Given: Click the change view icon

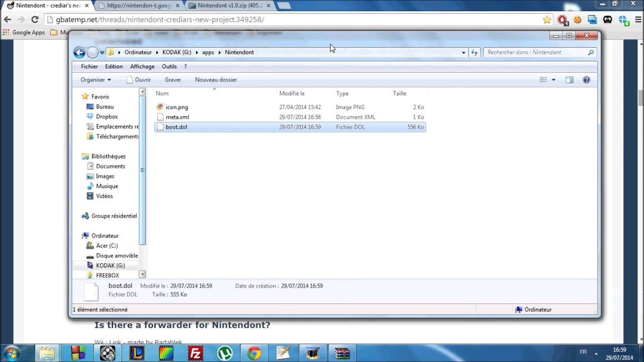Looking at the screenshot, I should click(543, 79).
